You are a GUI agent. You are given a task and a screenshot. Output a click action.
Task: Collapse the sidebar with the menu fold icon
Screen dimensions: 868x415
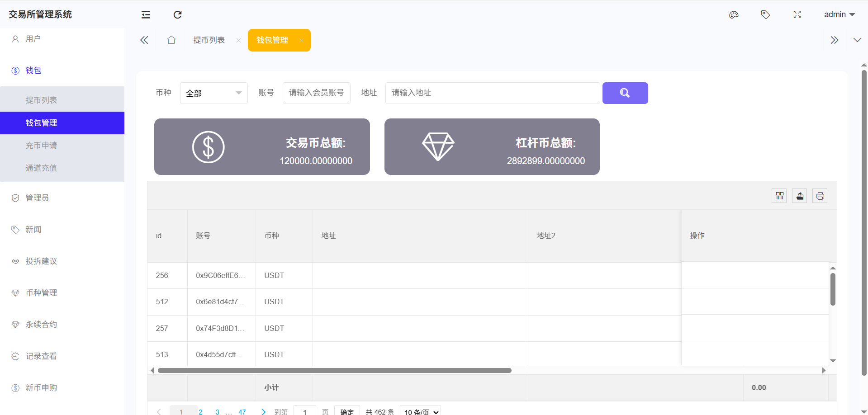click(x=146, y=15)
